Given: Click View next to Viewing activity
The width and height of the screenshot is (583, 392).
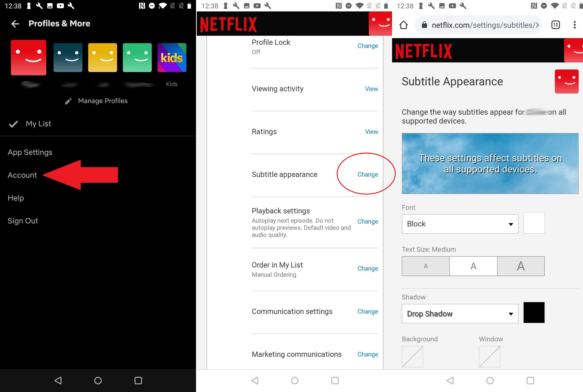Looking at the screenshot, I should pyautogui.click(x=371, y=89).
